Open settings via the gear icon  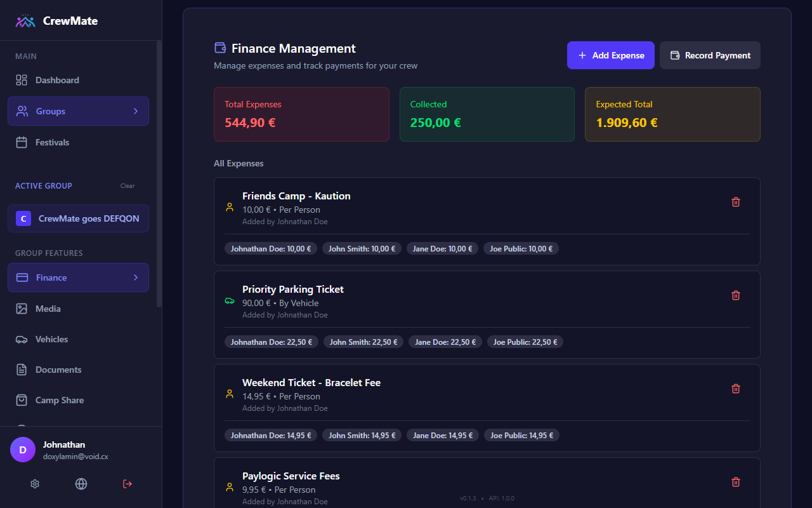coord(35,484)
